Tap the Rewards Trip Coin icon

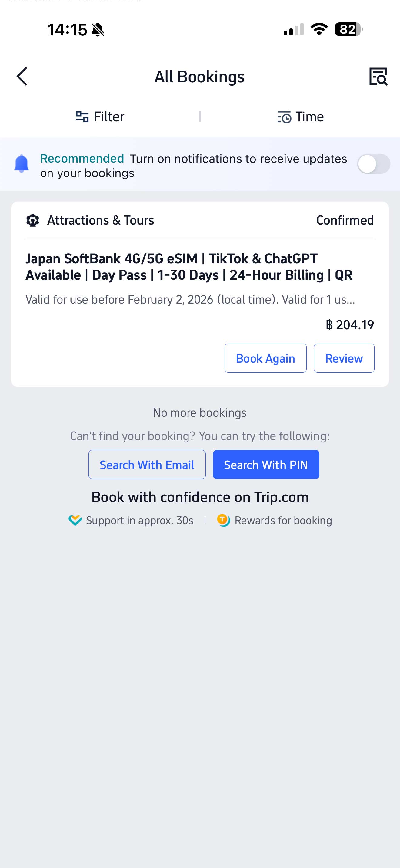[x=223, y=520]
